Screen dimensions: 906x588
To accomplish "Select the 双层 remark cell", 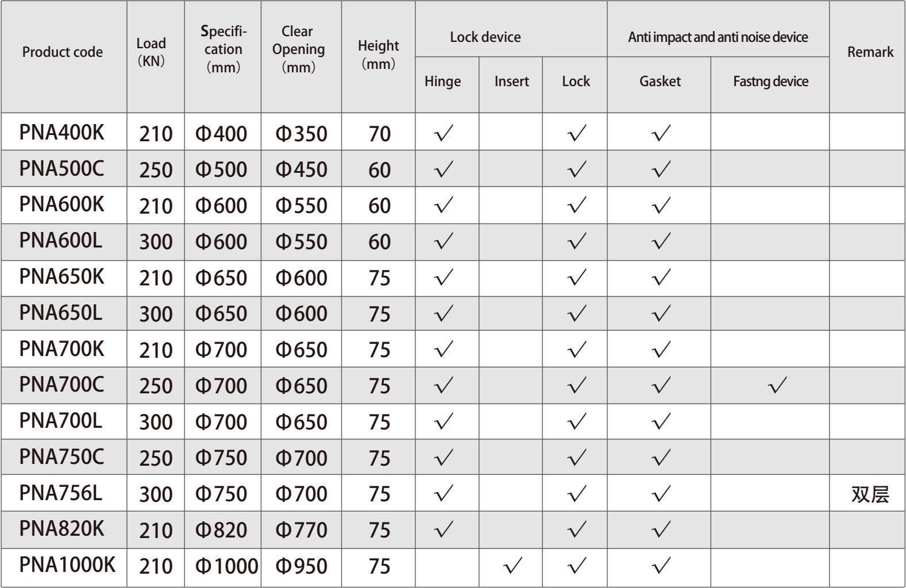I will tap(870, 494).
